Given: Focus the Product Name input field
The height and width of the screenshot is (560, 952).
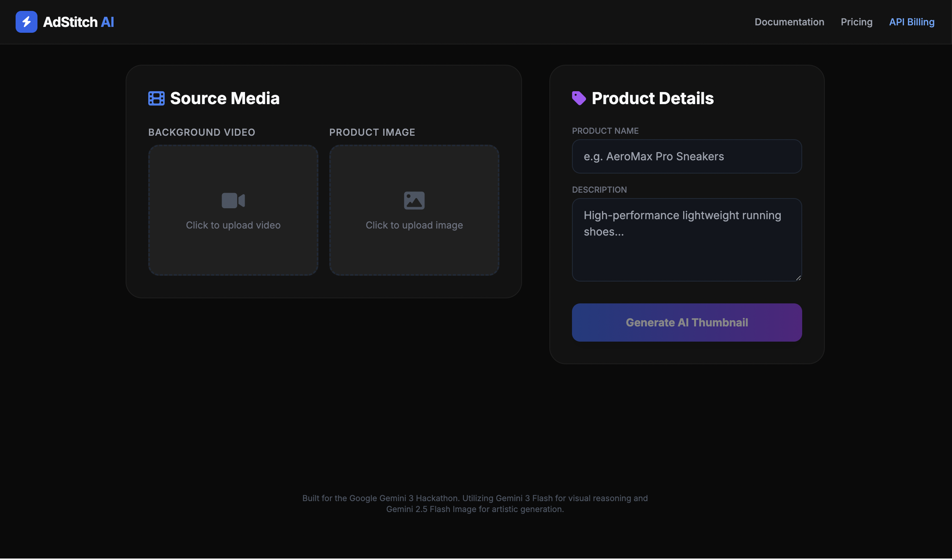Looking at the screenshot, I should pos(687,156).
